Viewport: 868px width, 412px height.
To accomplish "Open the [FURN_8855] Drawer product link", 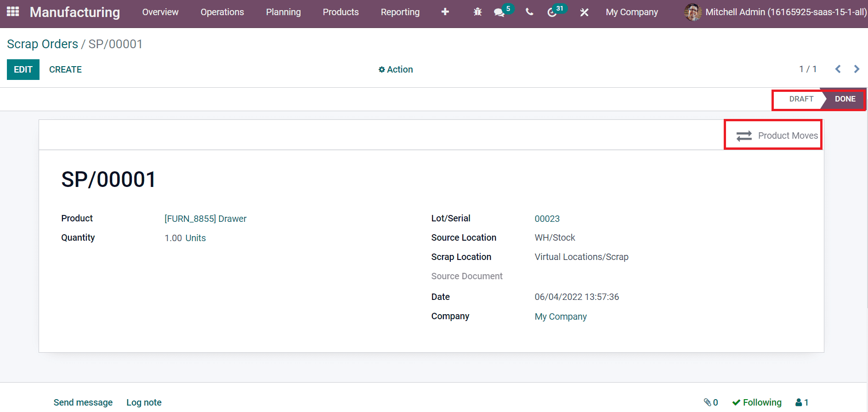I will coord(205,219).
